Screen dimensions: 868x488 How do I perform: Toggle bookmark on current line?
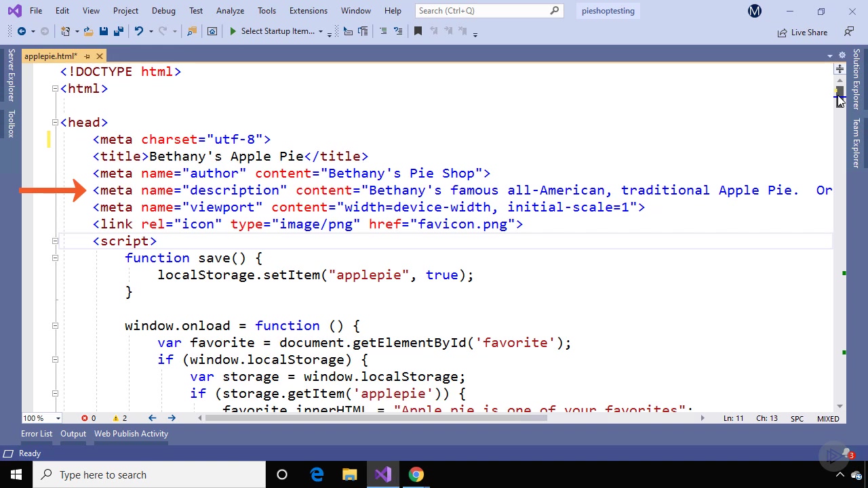click(x=418, y=31)
